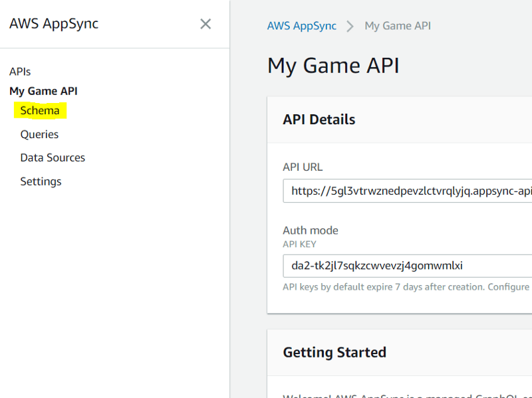Close the AWS AppSync sidebar
The image size is (532, 398).
pos(205,24)
